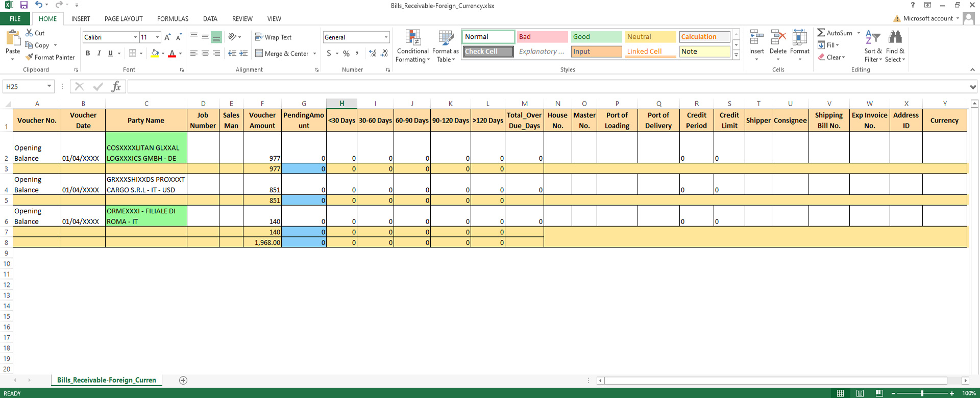
Task: Click the Format Painter brush icon
Action: 30,57
